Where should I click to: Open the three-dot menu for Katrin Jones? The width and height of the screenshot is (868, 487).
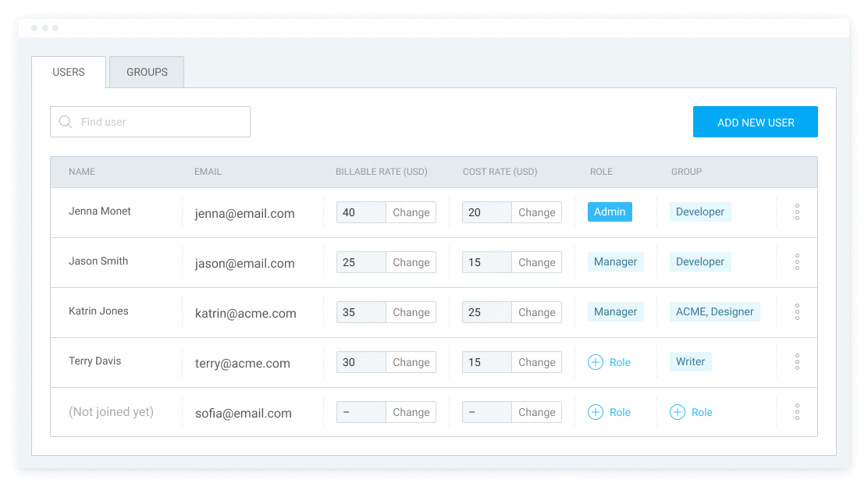point(797,312)
